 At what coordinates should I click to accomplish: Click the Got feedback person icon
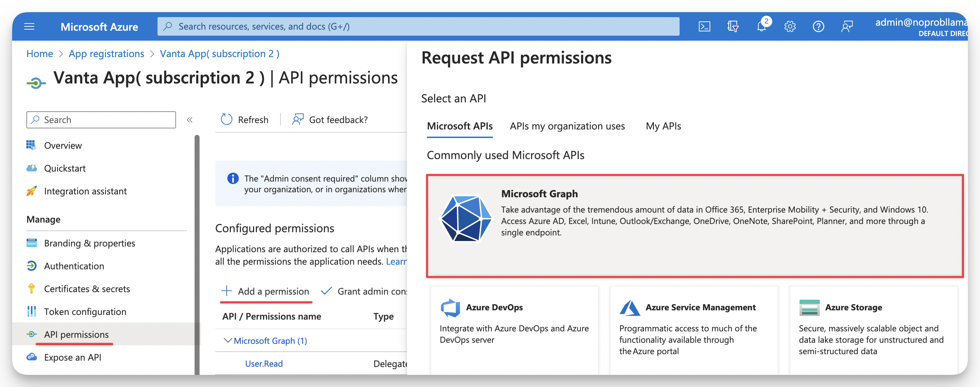coord(298,119)
